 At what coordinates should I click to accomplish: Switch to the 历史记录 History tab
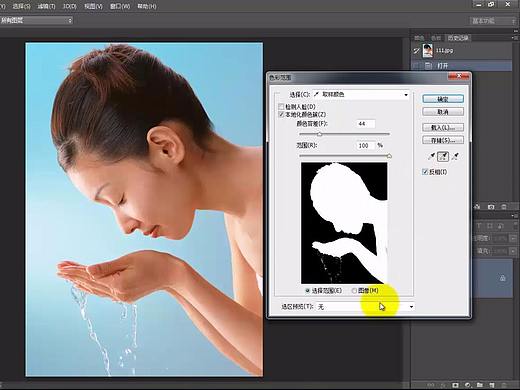[x=458, y=38]
